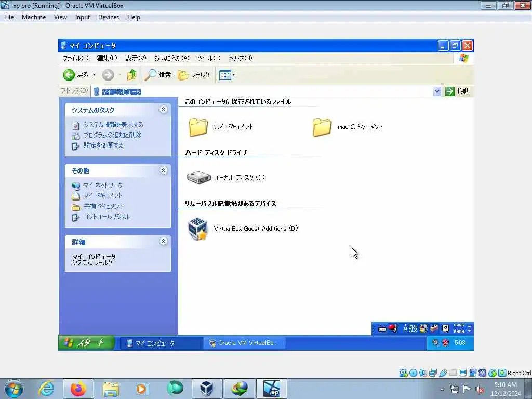Open the VirtualBox Input menu
The height and width of the screenshot is (399, 532).
(82, 17)
